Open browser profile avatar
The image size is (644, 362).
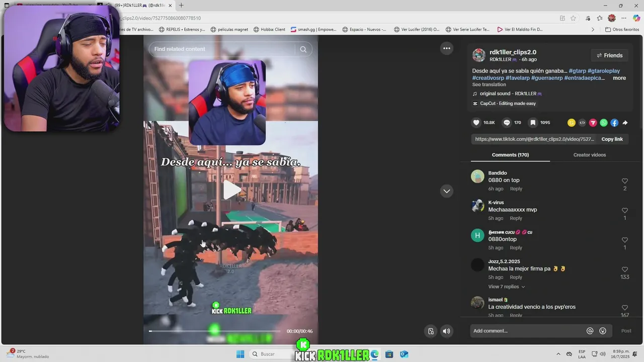click(612, 18)
